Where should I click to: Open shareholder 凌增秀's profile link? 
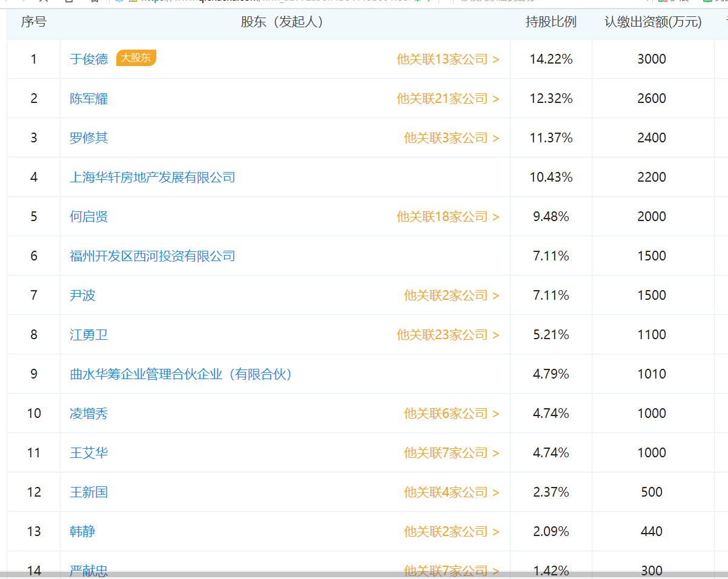[x=89, y=413]
